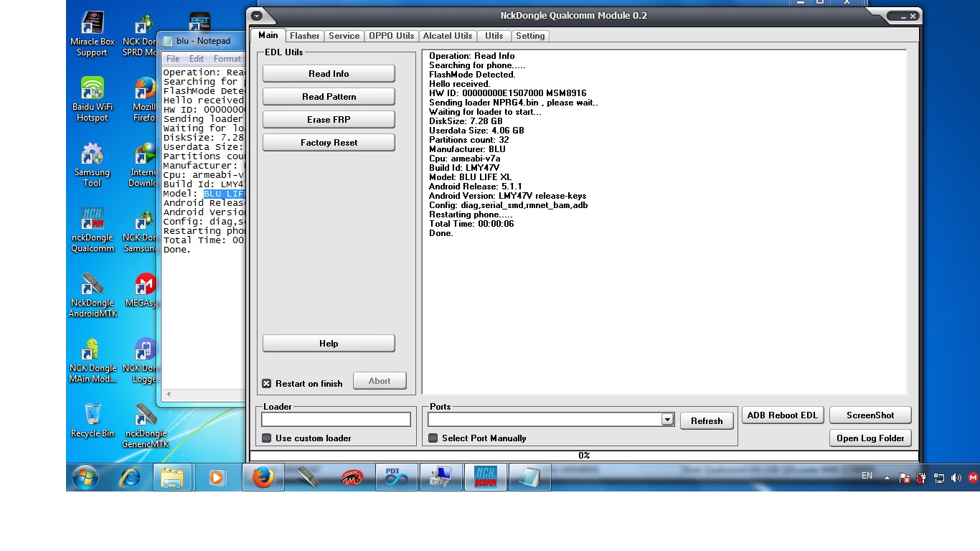The height and width of the screenshot is (551, 980).
Task: Open the Format menu in Notepad
Action: 227,59
